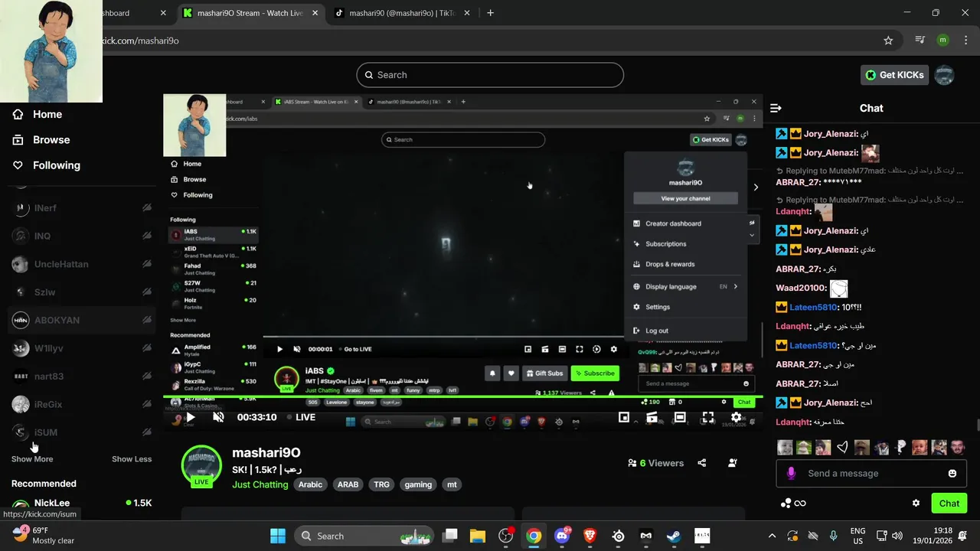Screen dimensions: 980x551
Task: Open the Chrome profile 'm' icon
Action: coord(943,41)
